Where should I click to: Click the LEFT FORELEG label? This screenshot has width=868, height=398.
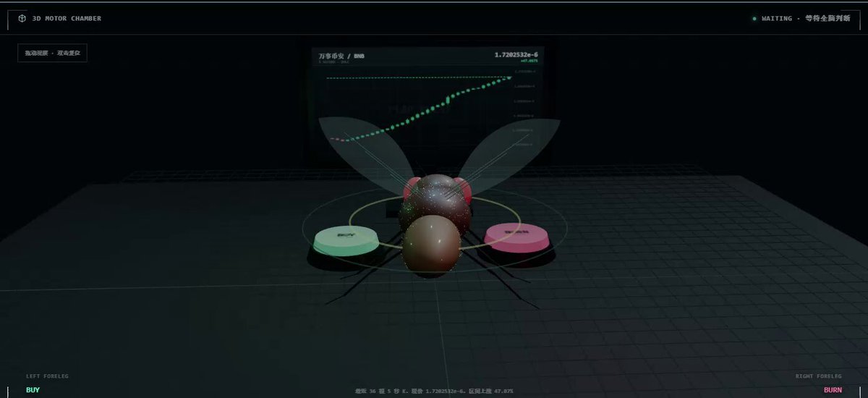pos(47,376)
